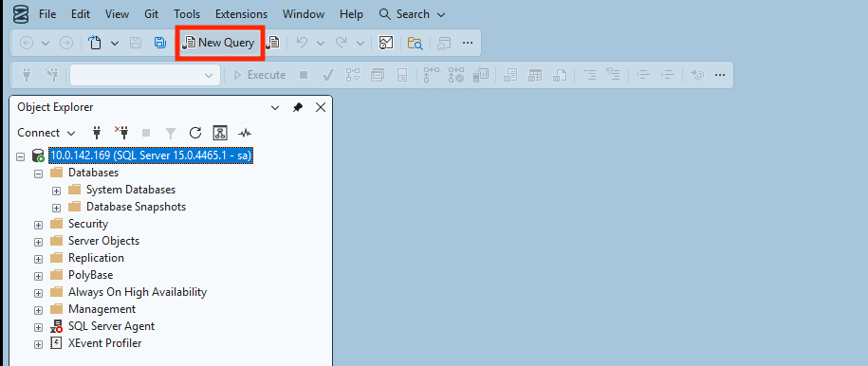Click the New Query toolbar button
The image size is (868, 366).
tap(220, 43)
